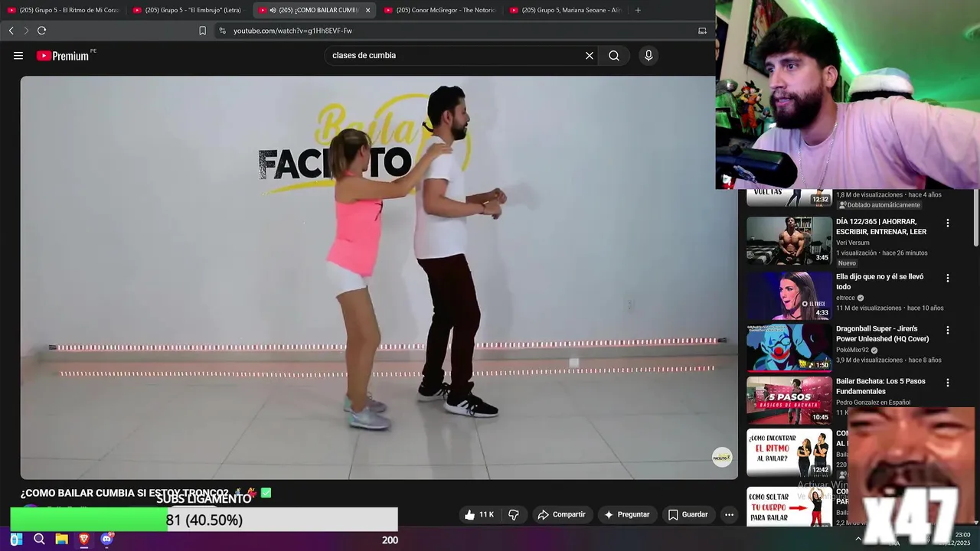The width and height of the screenshot is (980, 551).
Task: Open Discord from the taskbar
Action: tap(106, 540)
